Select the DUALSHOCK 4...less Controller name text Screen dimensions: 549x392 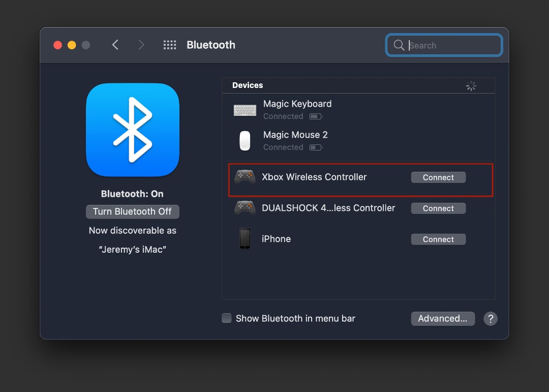click(328, 208)
